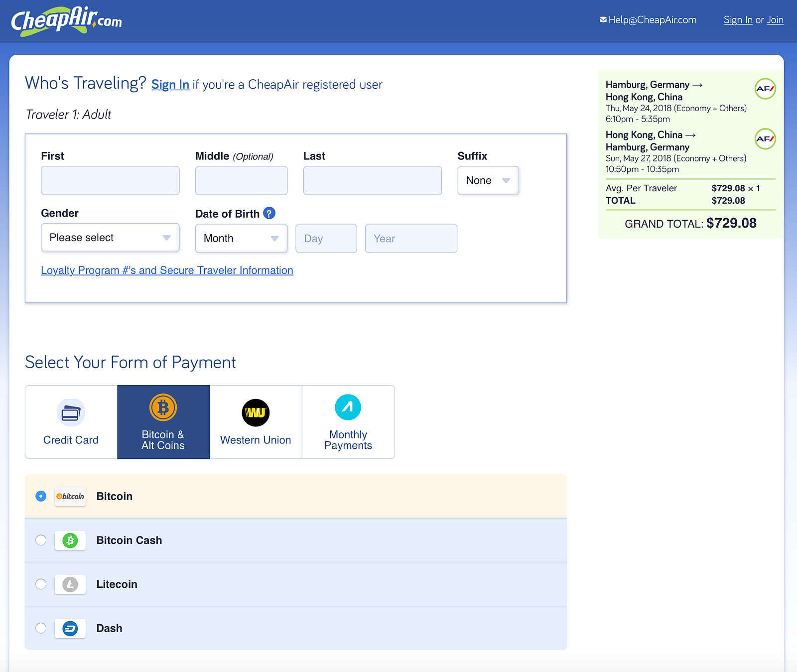Click the 10:50pm - 10:35pm flight time
797x672 pixels.
coord(642,169)
